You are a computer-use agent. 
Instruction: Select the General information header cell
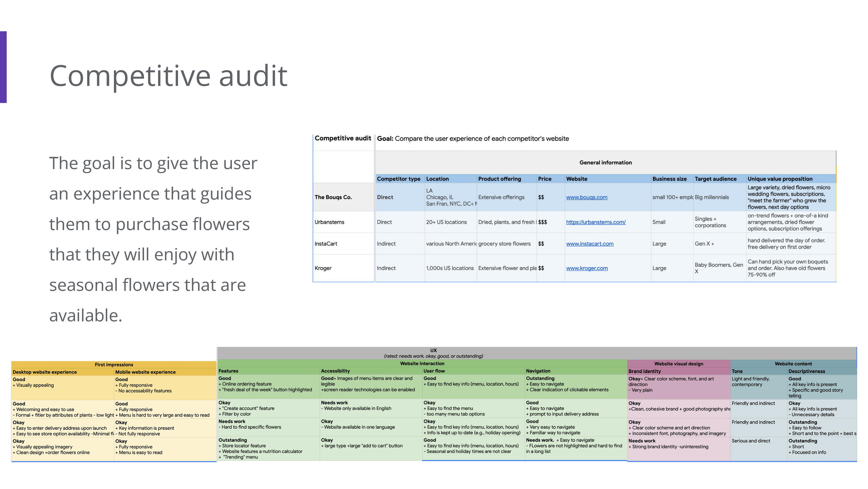point(605,162)
